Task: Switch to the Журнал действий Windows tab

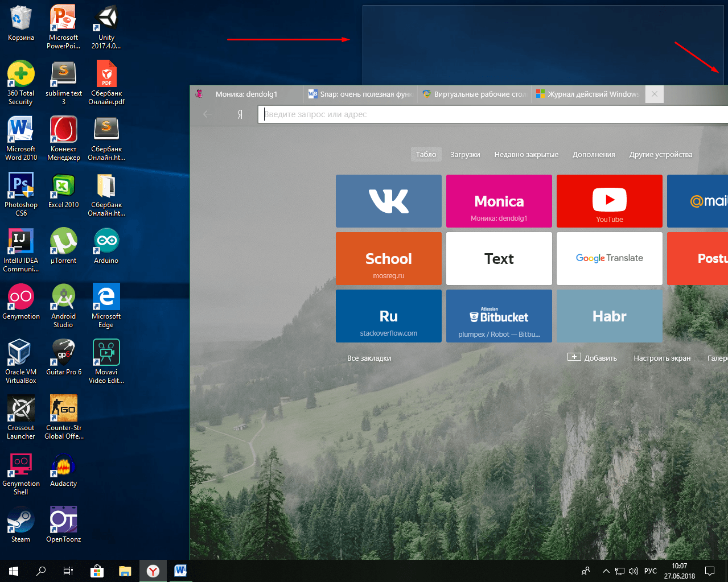Action: 588,94
